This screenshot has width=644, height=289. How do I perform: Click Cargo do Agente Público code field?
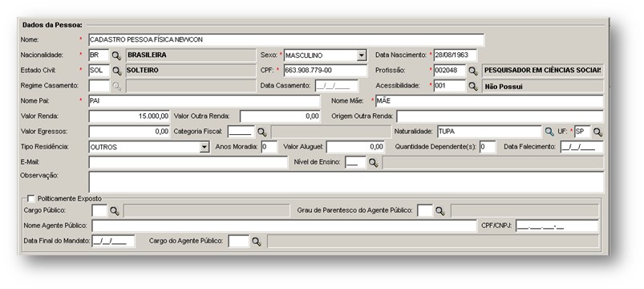(238, 242)
